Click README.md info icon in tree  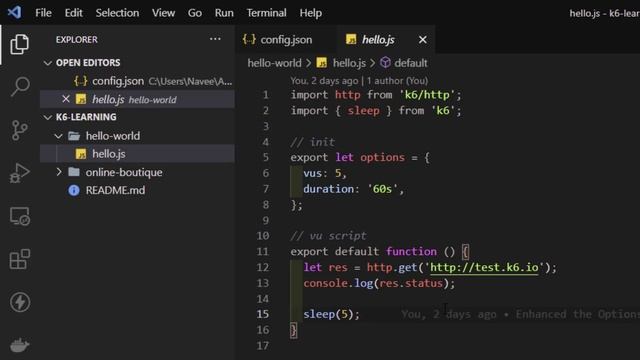click(74, 190)
